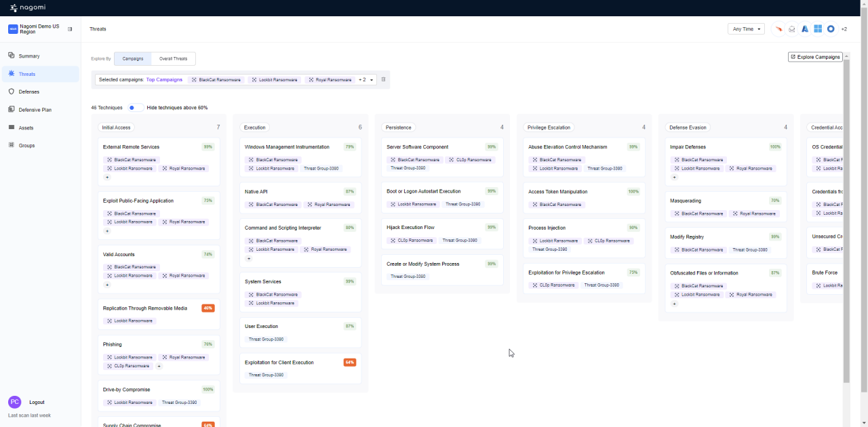Click the Logout link
This screenshot has height=427, width=868.
click(37, 403)
